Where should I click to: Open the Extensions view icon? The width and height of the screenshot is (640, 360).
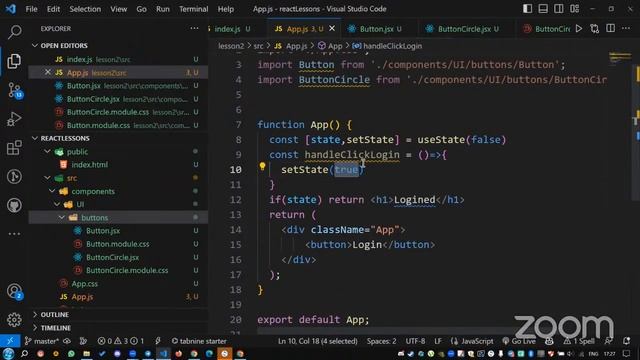14,147
